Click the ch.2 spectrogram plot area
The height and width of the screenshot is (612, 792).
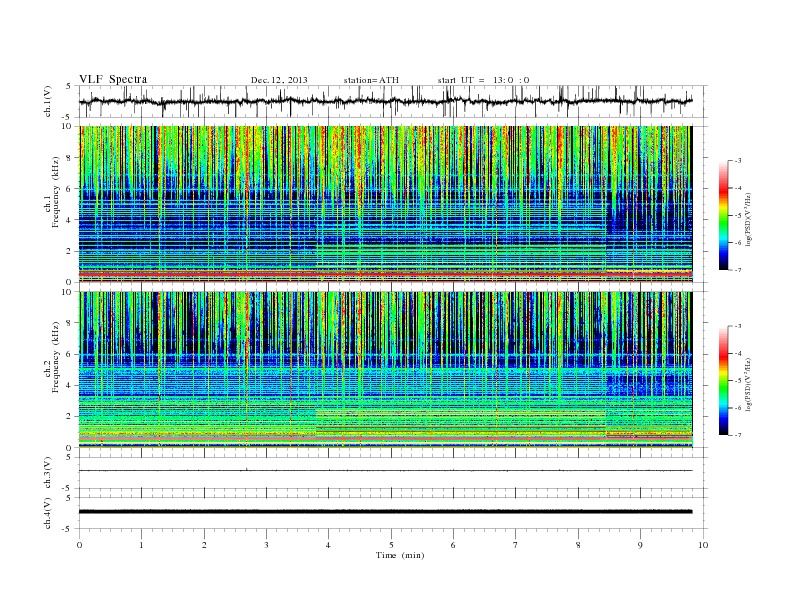pos(386,370)
